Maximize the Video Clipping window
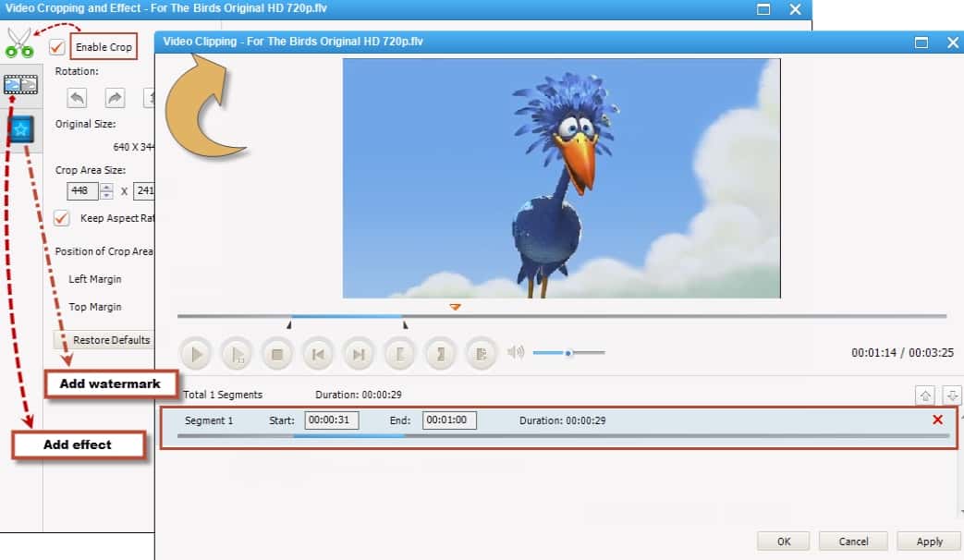The image size is (964, 560). (x=921, y=43)
